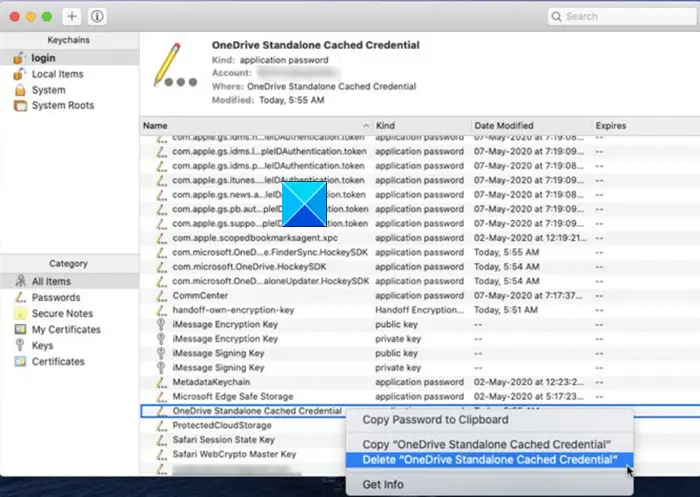The width and height of the screenshot is (700, 497).
Task: Click the Secure Notes yellow note icon
Action: [20, 313]
